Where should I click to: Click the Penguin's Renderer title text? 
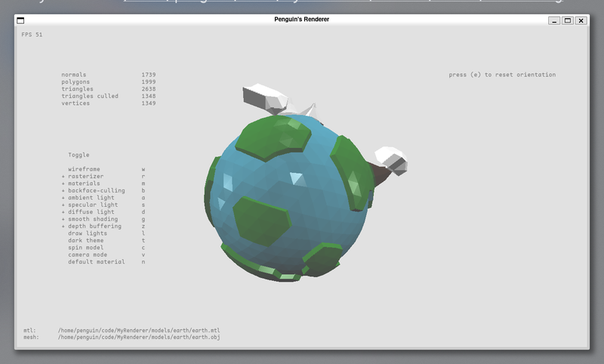pos(301,20)
